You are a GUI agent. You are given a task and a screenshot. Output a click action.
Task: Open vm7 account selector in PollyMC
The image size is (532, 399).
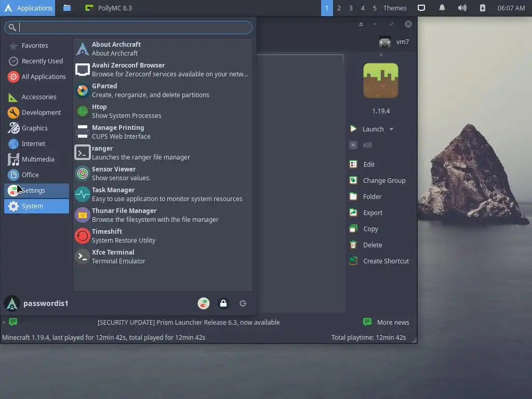pos(394,42)
